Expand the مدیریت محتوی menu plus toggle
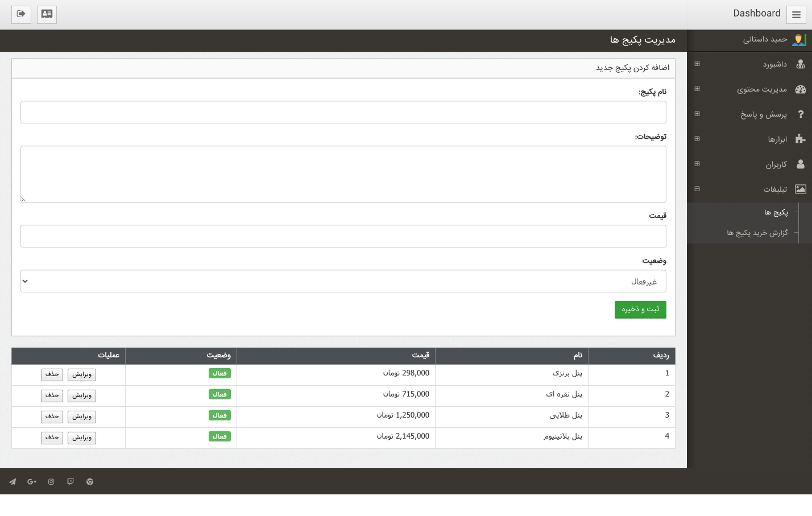812x516 pixels. (697, 89)
